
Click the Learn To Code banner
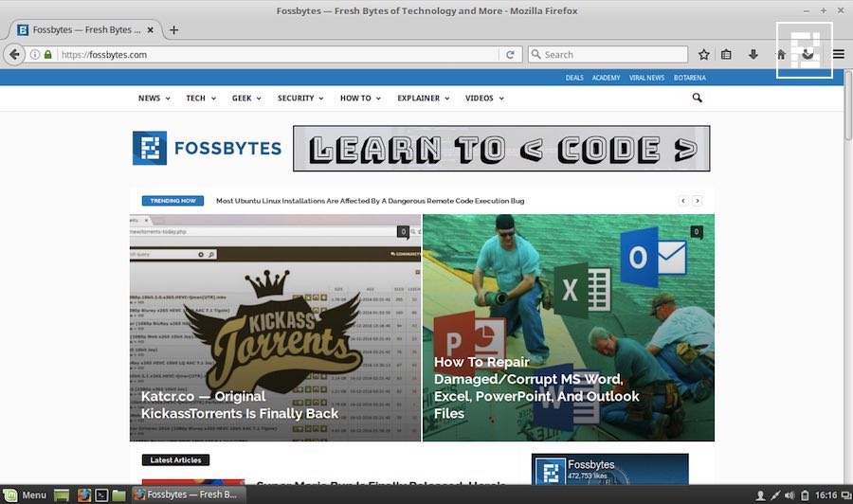tap(501, 149)
